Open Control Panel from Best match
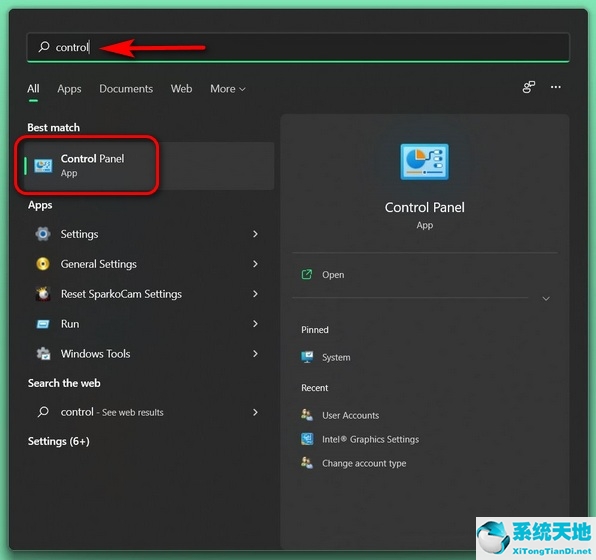 point(149,166)
